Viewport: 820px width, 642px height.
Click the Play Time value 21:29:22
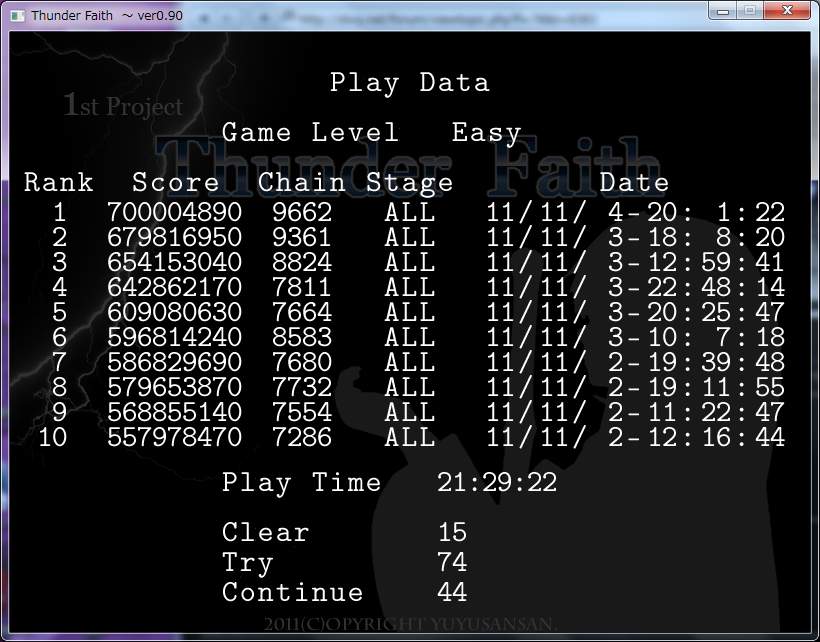point(497,483)
